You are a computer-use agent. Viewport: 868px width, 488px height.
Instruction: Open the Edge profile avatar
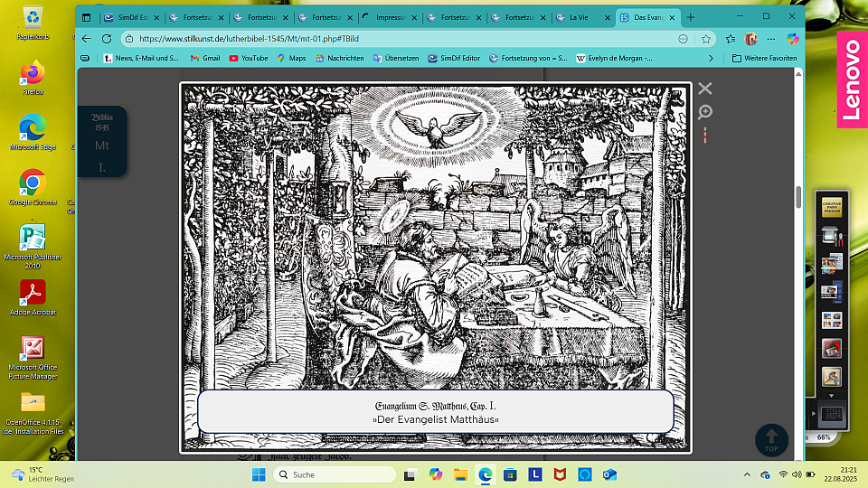point(751,39)
